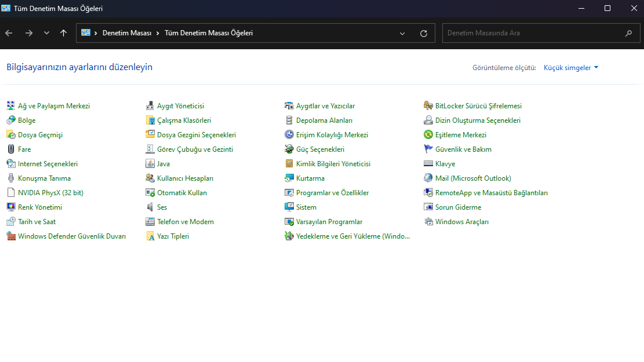The height and width of the screenshot is (362, 644).
Task: Select the Güç Seçenekleri icon
Action: click(x=289, y=149)
